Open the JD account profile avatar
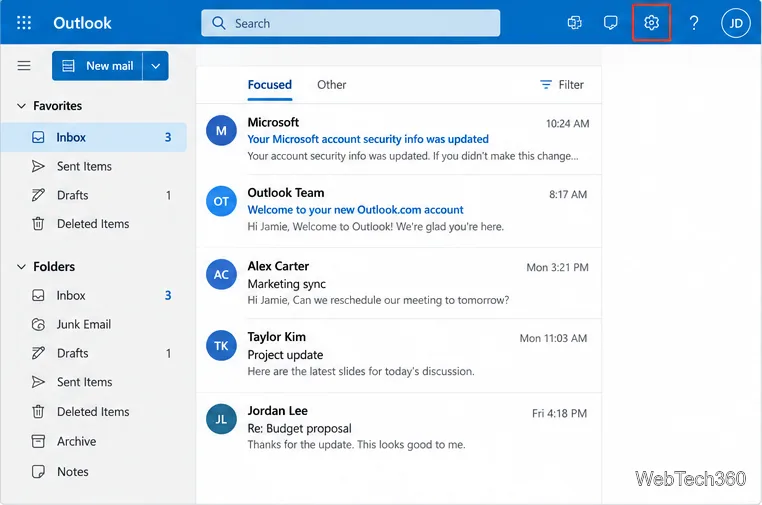 (736, 23)
